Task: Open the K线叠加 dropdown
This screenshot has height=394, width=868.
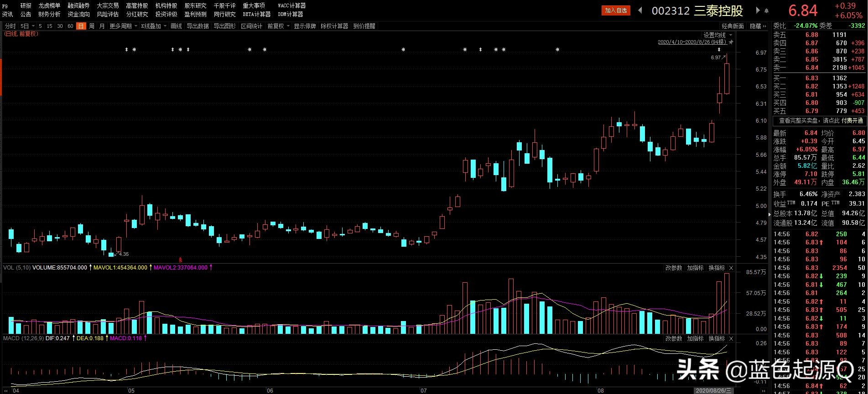Action: click(153, 26)
